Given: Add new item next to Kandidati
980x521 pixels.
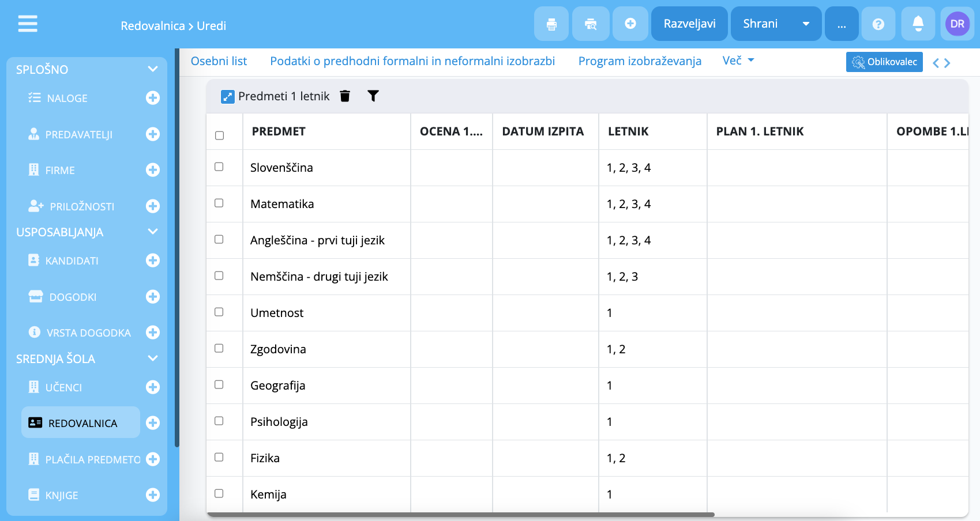Looking at the screenshot, I should coord(153,260).
